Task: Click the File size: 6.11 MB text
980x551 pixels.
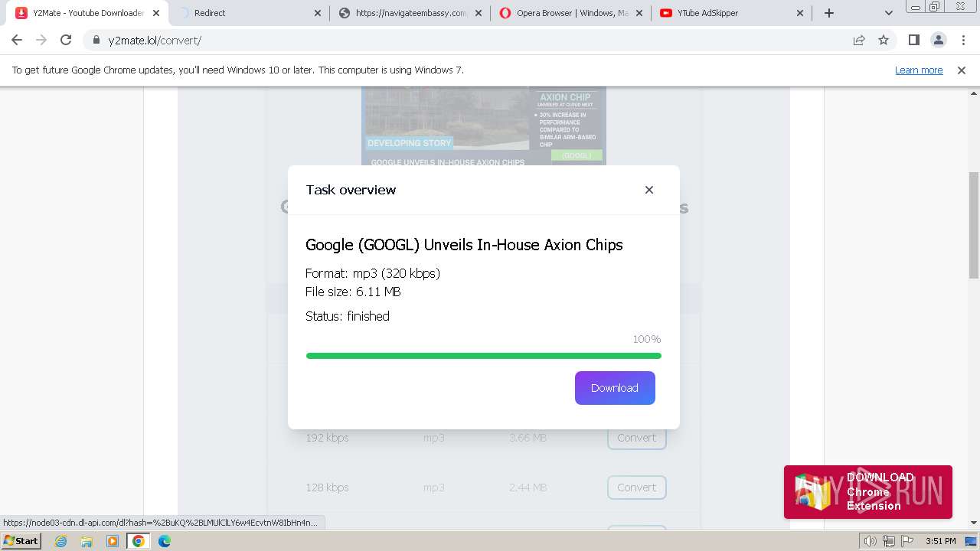Action: tap(353, 292)
